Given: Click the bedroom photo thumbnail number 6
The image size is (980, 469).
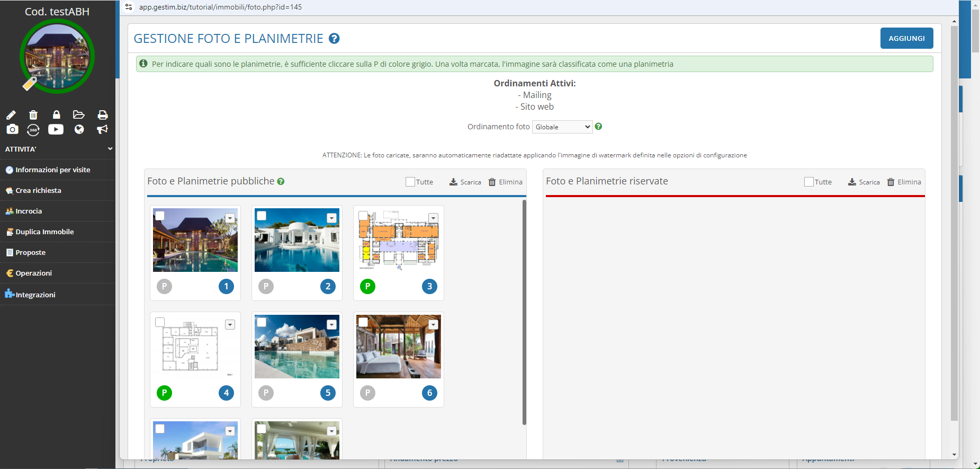Looking at the screenshot, I should 399,347.
